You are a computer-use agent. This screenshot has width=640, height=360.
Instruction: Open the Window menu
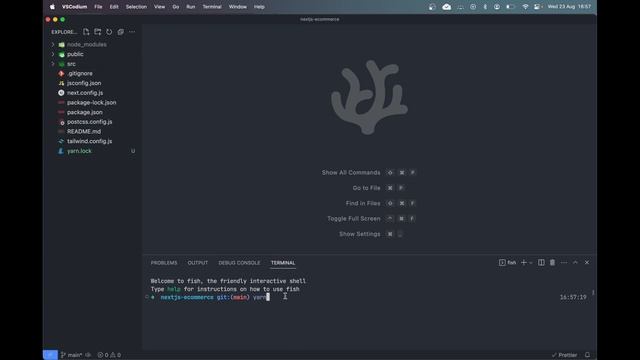[x=238, y=7]
